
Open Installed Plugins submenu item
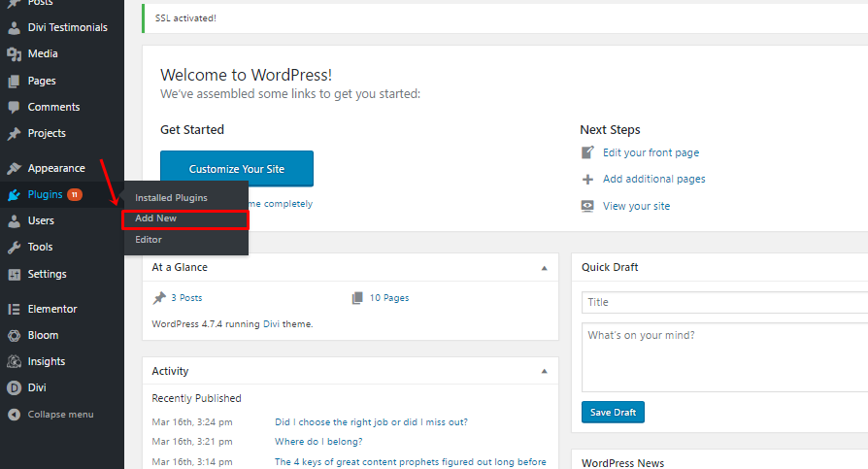click(171, 198)
